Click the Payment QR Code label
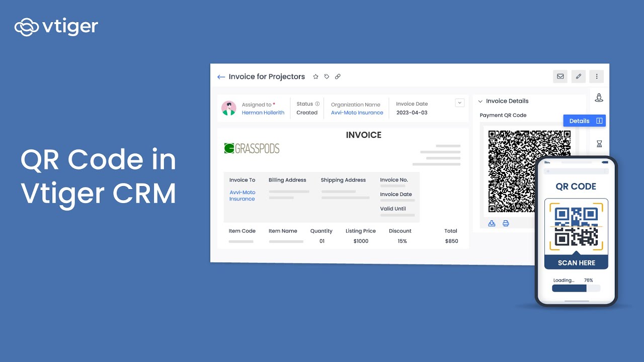 (x=503, y=115)
